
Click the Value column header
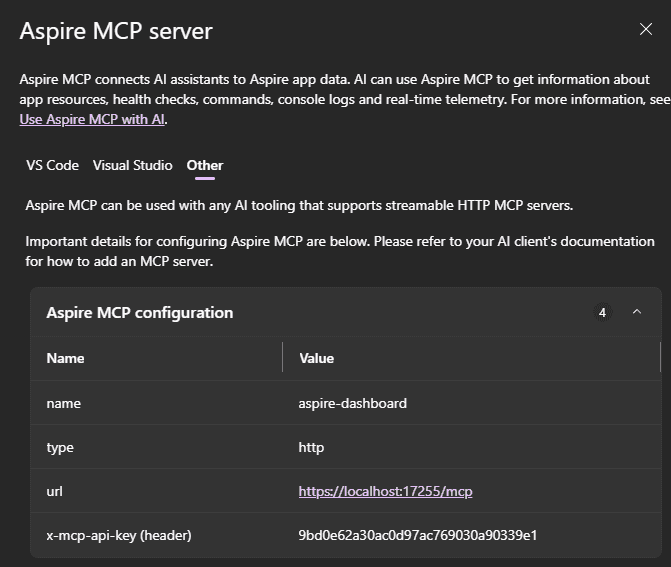point(316,358)
